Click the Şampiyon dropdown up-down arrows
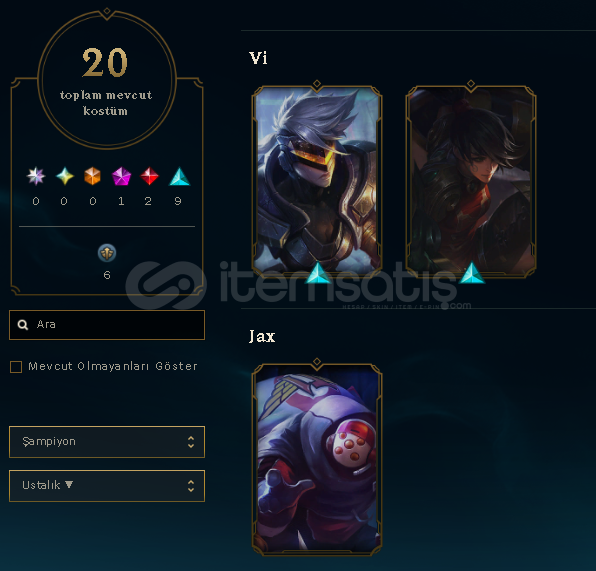Viewport: 596px width, 571px height. (191, 442)
